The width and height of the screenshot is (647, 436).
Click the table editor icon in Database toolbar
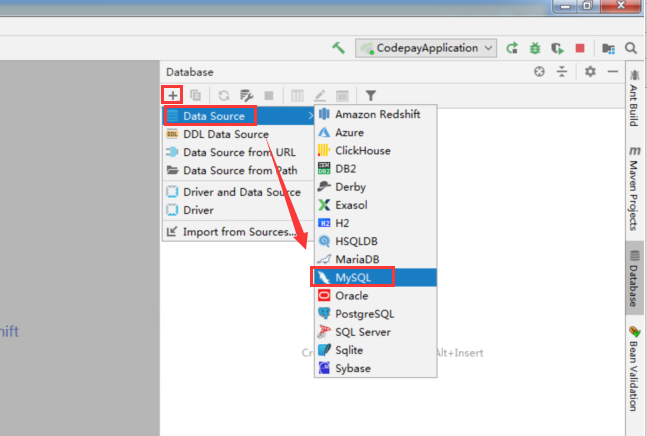tap(297, 96)
